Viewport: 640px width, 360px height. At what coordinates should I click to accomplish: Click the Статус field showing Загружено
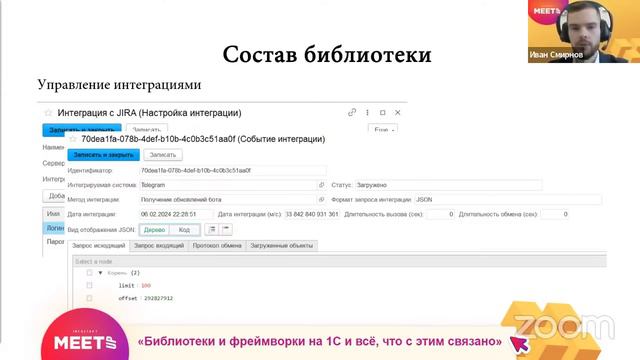tap(449, 185)
